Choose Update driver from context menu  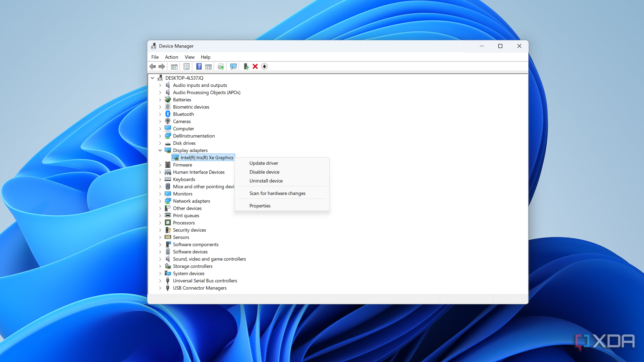pyautogui.click(x=282, y=163)
